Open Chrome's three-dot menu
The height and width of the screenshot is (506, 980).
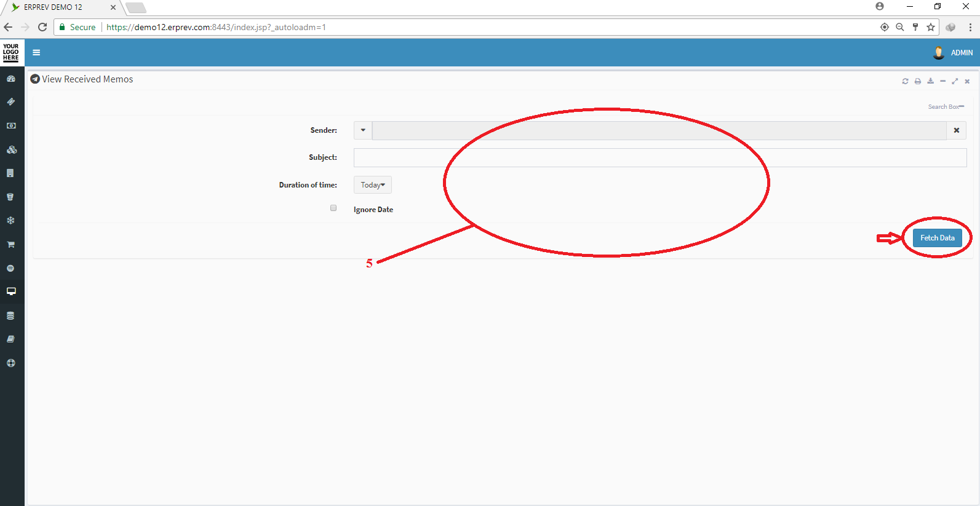tap(970, 27)
